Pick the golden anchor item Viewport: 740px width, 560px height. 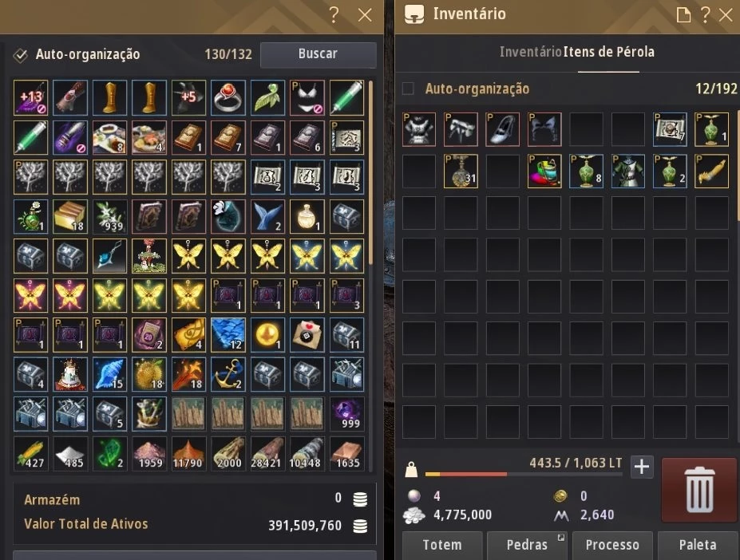228,375
